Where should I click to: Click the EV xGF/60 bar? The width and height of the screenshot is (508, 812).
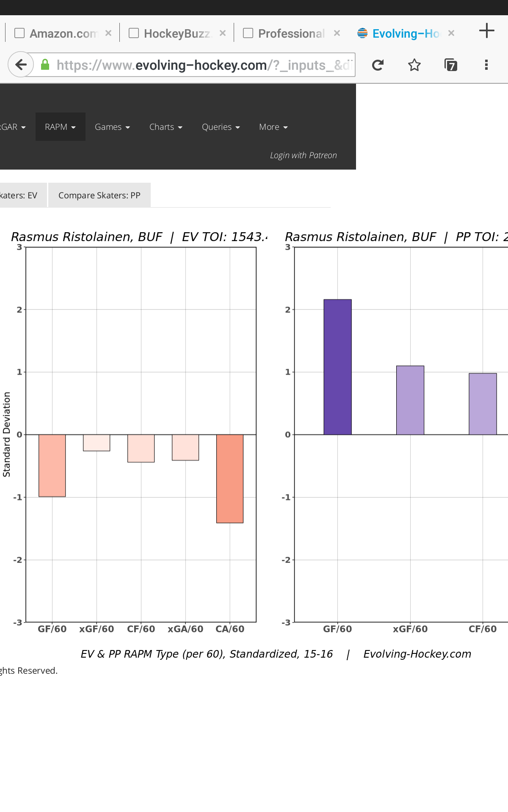coord(97,443)
